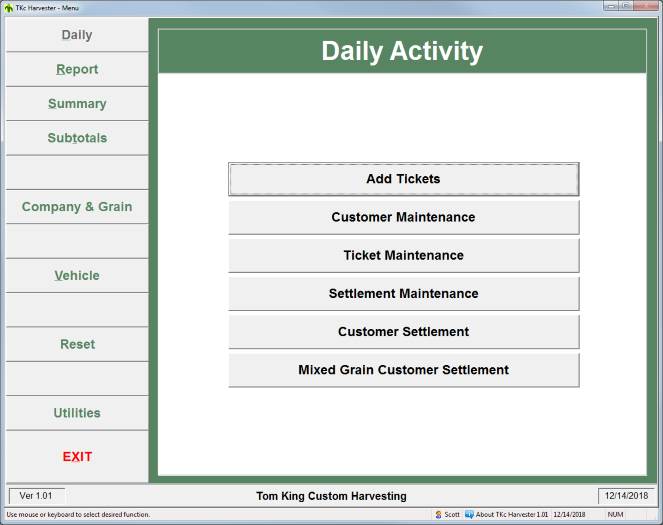Screen dimensions: 663x525
Task: Click the Add Tickets button
Action: click(403, 179)
